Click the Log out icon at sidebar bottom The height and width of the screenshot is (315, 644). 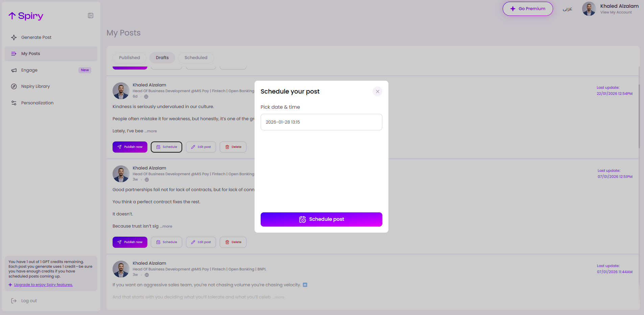point(14,300)
